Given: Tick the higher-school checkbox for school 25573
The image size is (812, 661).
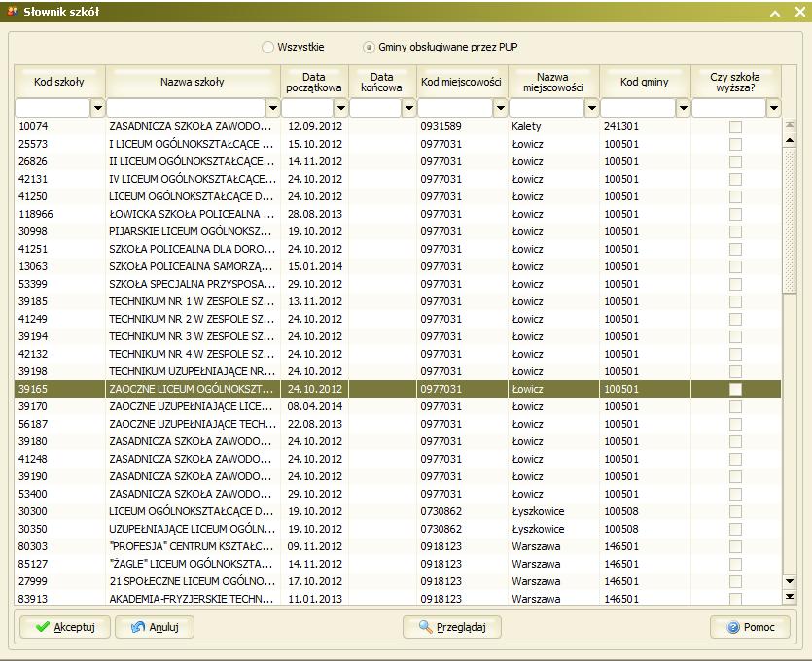Looking at the screenshot, I should [x=735, y=145].
